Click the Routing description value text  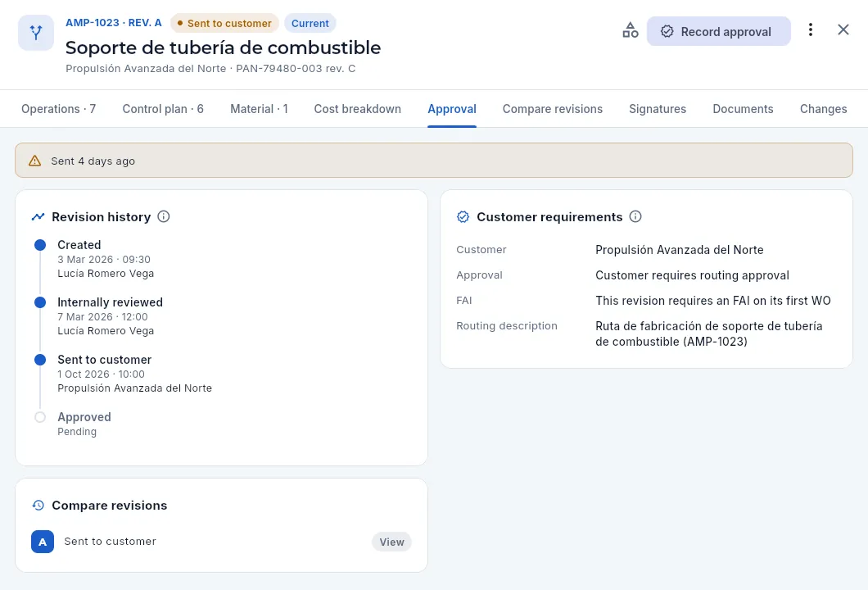[x=708, y=334]
